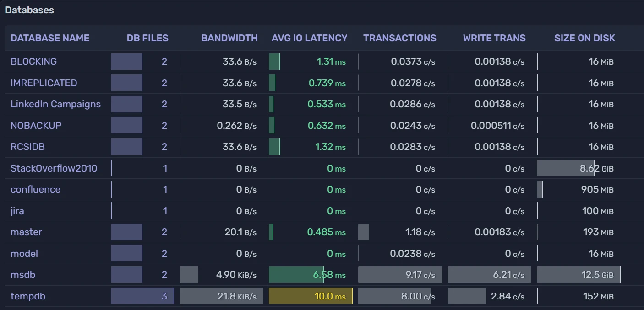The width and height of the screenshot is (644, 310).
Task: Open the BLOCKING database details
Action: pos(33,61)
